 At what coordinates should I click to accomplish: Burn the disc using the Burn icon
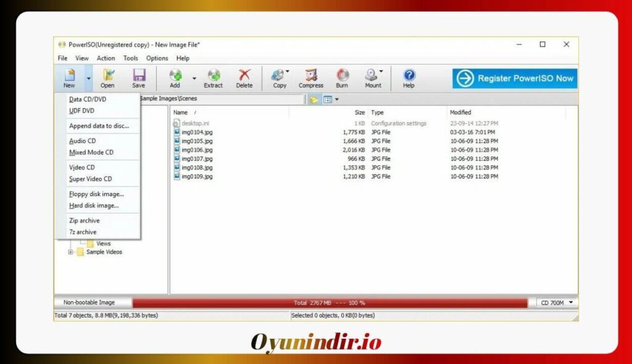click(342, 75)
